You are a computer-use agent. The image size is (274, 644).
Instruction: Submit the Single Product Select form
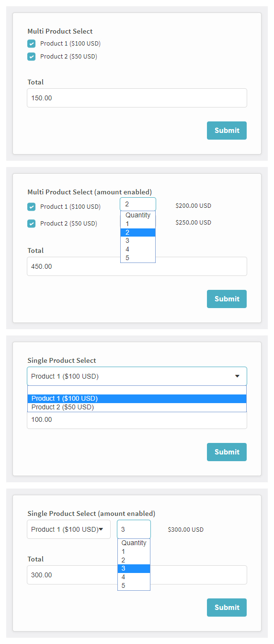point(227,452)
